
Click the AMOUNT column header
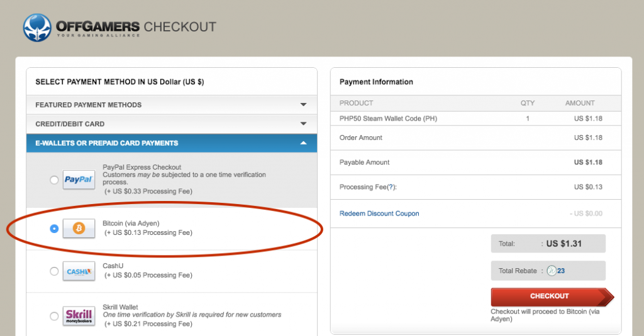click(580, 103)
